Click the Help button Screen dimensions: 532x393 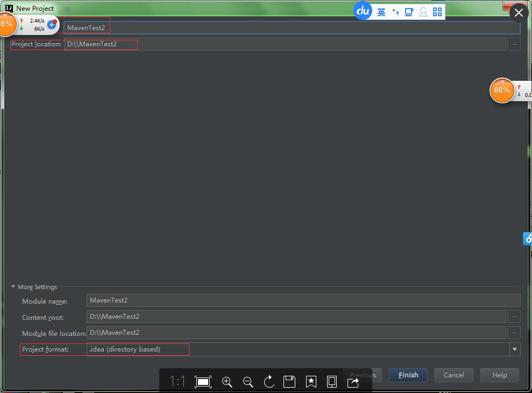point(499,375)
